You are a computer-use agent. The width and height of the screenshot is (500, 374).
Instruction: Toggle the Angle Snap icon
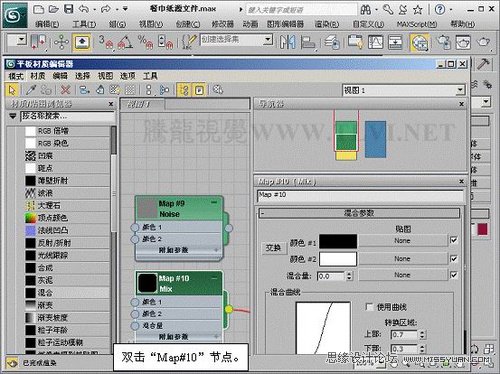coord(125,42)
